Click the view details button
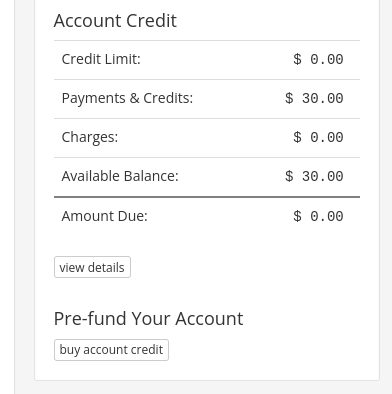 (x=92, y=267)
